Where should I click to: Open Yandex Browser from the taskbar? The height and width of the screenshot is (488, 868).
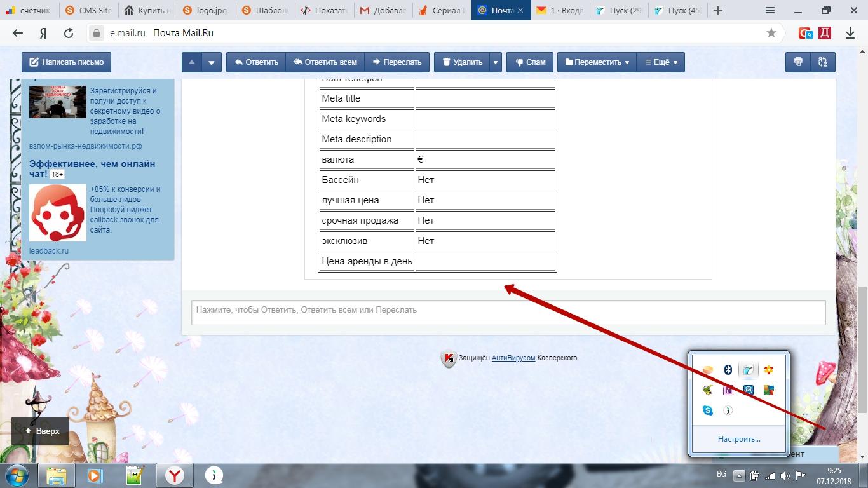point(175,475)
